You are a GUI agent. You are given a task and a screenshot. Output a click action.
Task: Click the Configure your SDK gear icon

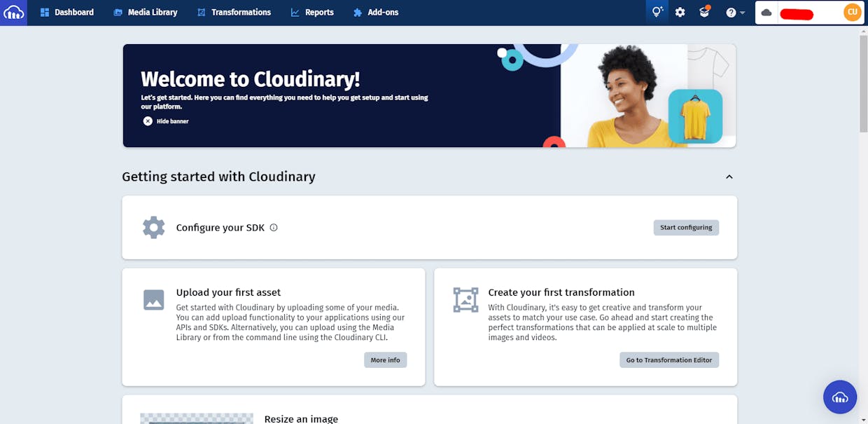click(154, 228)
